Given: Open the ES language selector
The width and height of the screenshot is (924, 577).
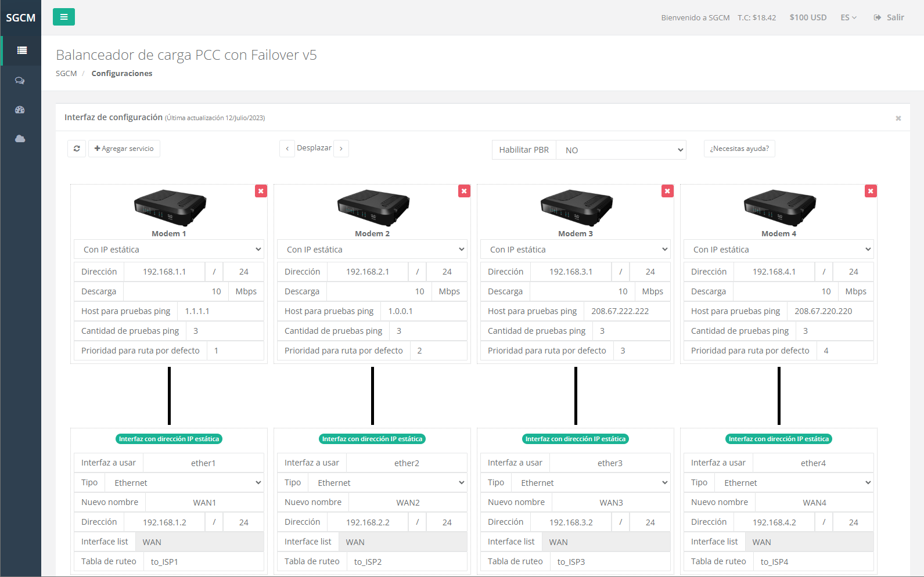Looking at the screenshot, I should pyautogui.click(x=849, y=17).
